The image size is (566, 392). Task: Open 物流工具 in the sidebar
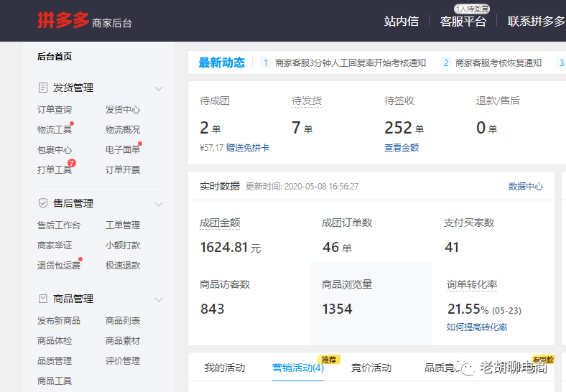[x=55, y=129]
